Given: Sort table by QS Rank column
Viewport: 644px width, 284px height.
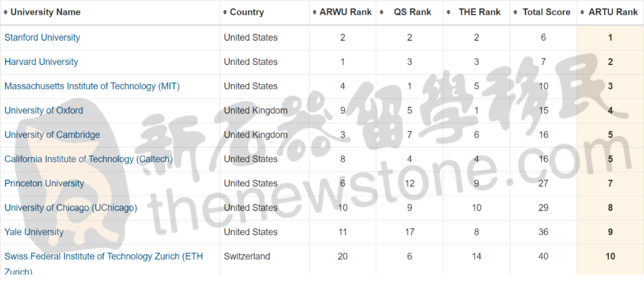Looking at the screenshot, I should click(410, 13).
